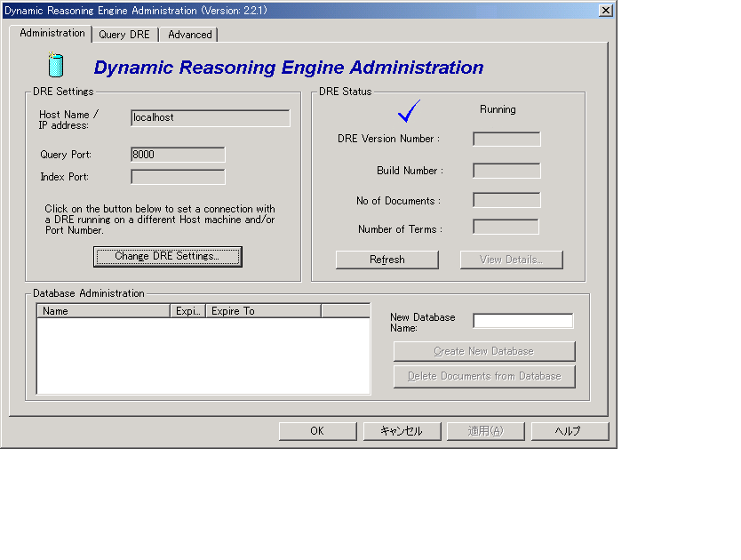Focus the New Database Name input field
This screenshot has width=741, height=560.
pyautogui.click(x=522, y=321)
